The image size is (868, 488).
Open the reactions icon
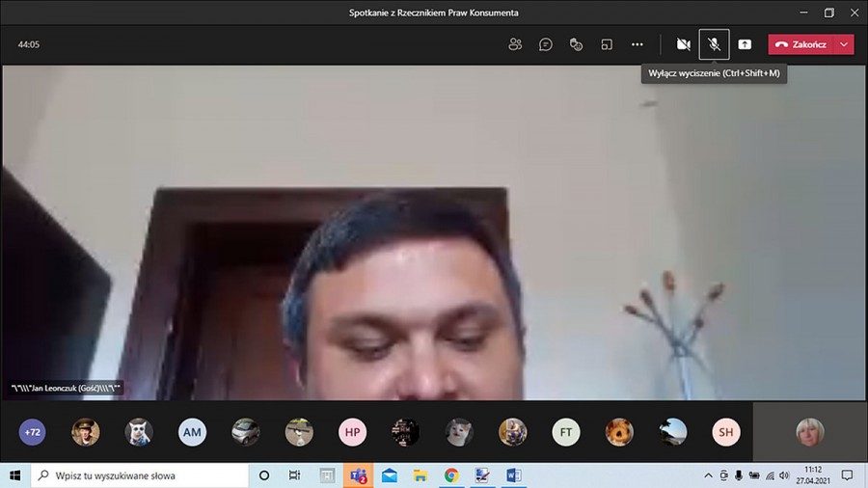[576, 44]
